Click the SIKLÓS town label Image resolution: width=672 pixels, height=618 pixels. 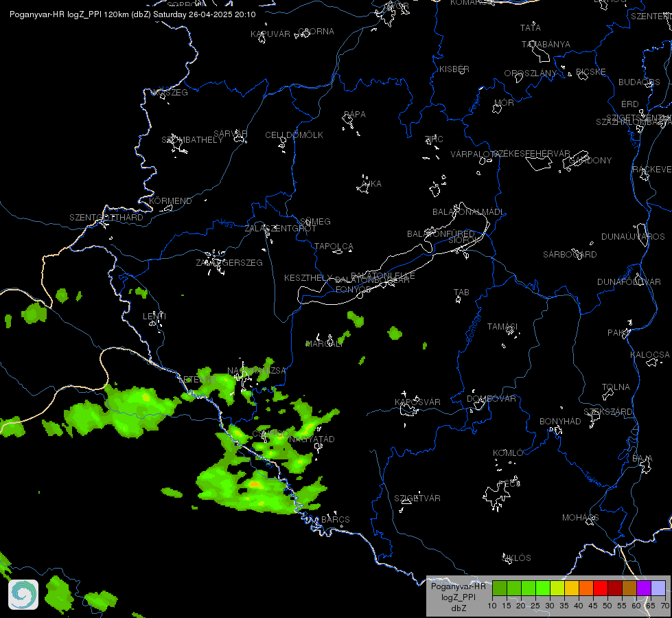pos(516,558)
